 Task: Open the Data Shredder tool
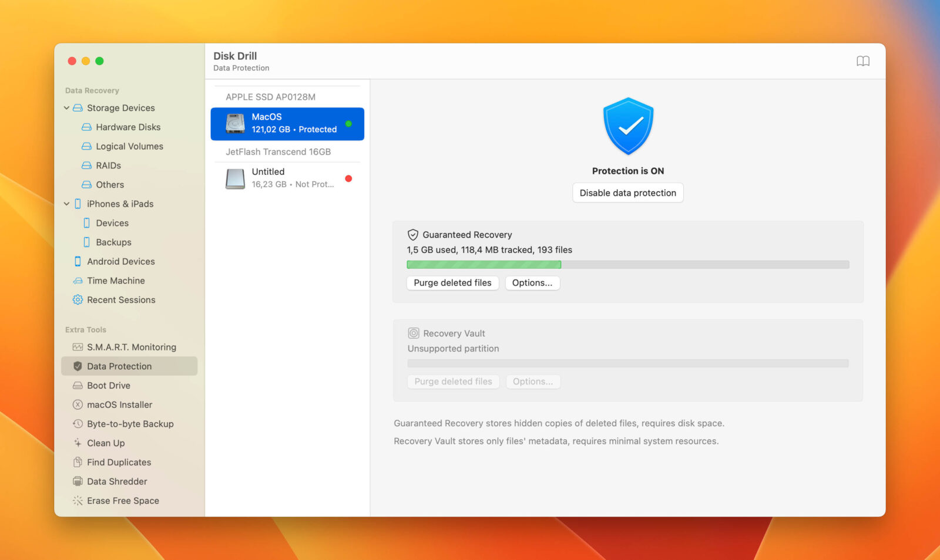pos(116,481)
